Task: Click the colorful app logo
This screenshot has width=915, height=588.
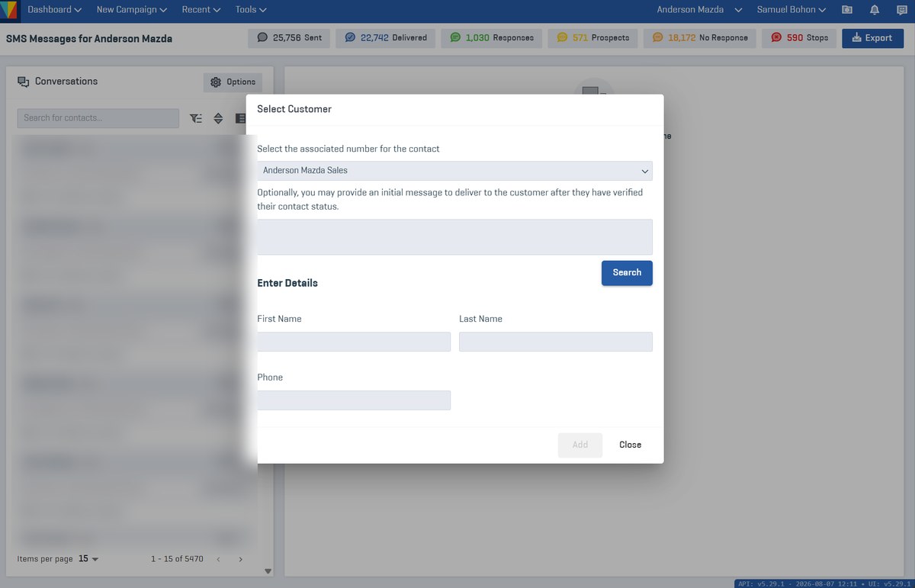Action: click(x=8, y=10)
